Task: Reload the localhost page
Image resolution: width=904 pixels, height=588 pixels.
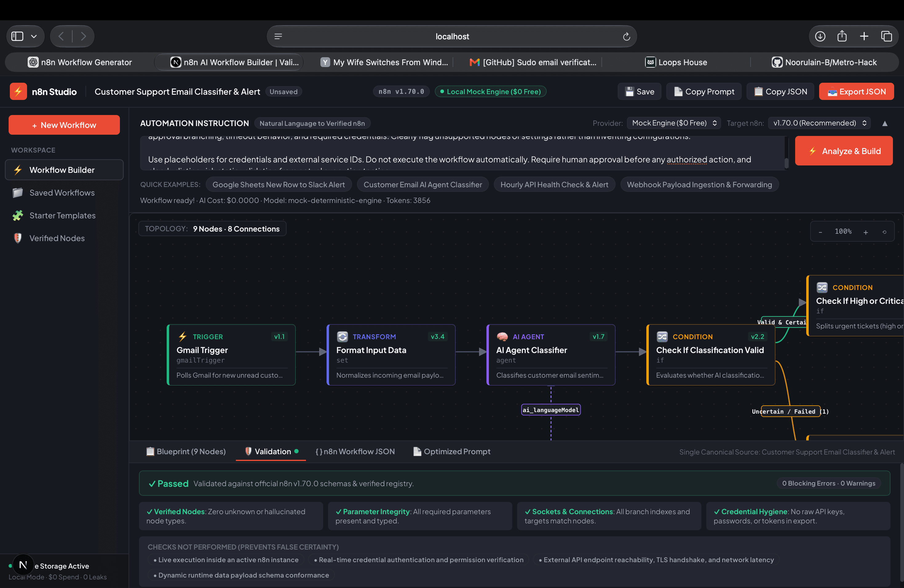Action: [x=626, y=37]
